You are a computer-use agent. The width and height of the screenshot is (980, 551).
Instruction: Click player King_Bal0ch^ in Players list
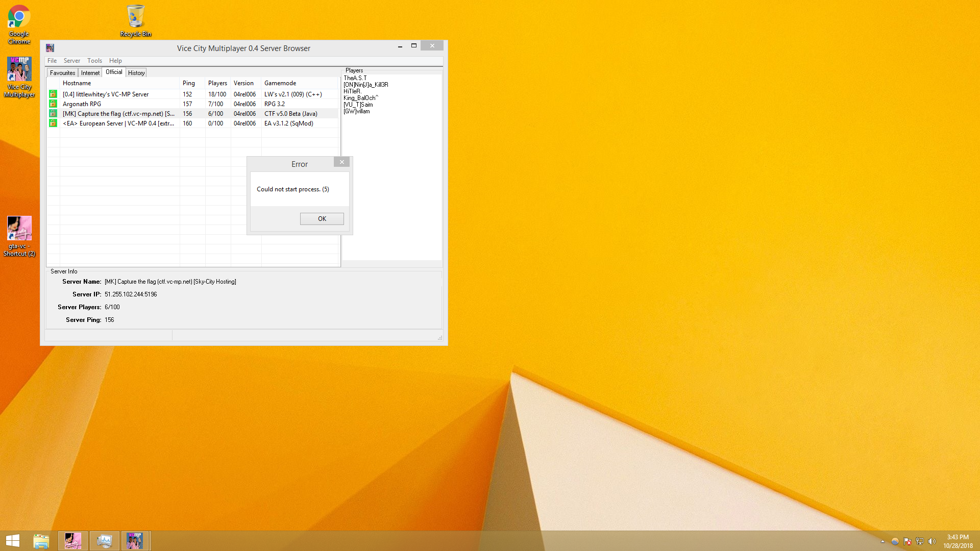coord(361,98)
